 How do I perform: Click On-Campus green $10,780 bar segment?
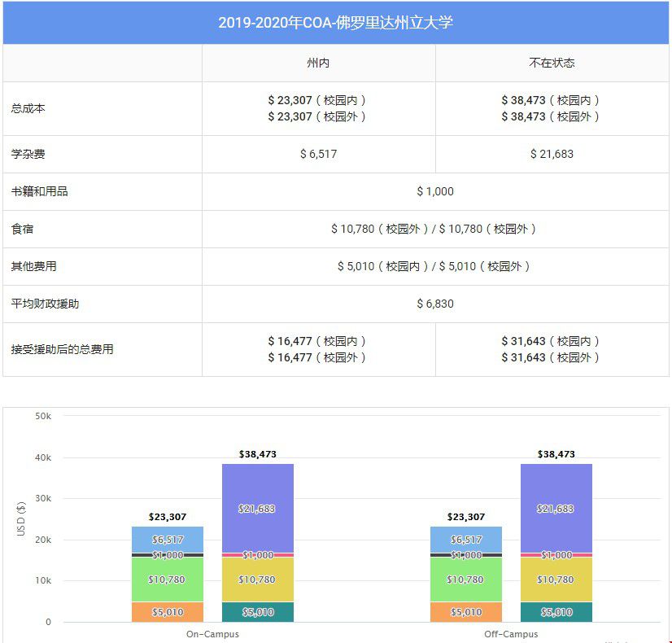168,580
